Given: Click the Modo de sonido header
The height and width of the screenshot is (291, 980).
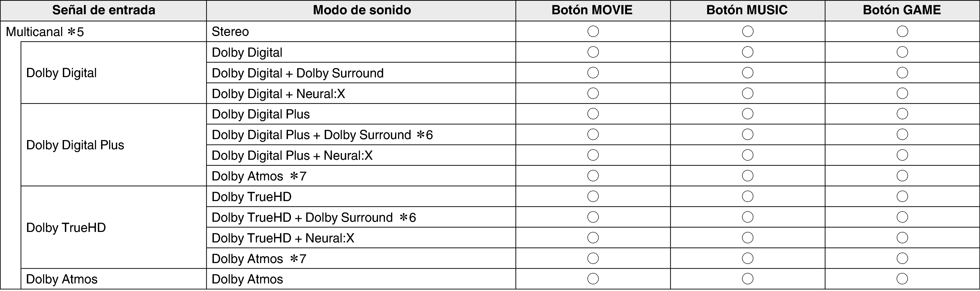Looking at the screenshot, I should (361, 10).
